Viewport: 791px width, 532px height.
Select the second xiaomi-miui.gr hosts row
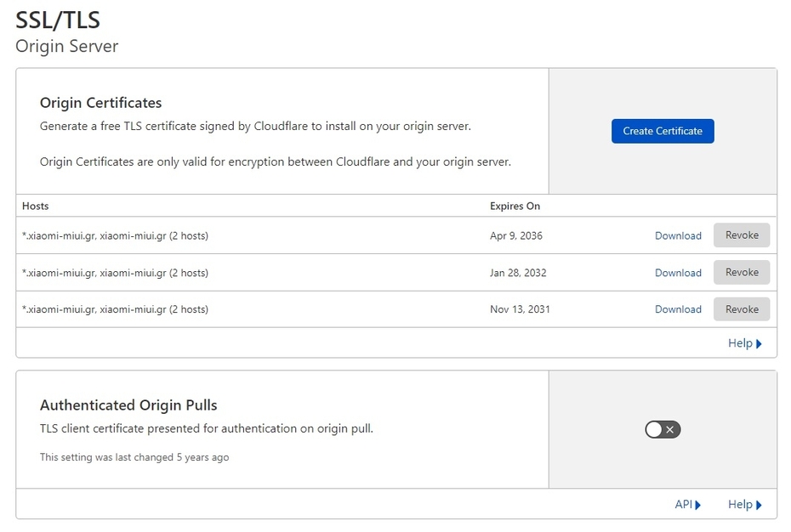pos(115,273)
